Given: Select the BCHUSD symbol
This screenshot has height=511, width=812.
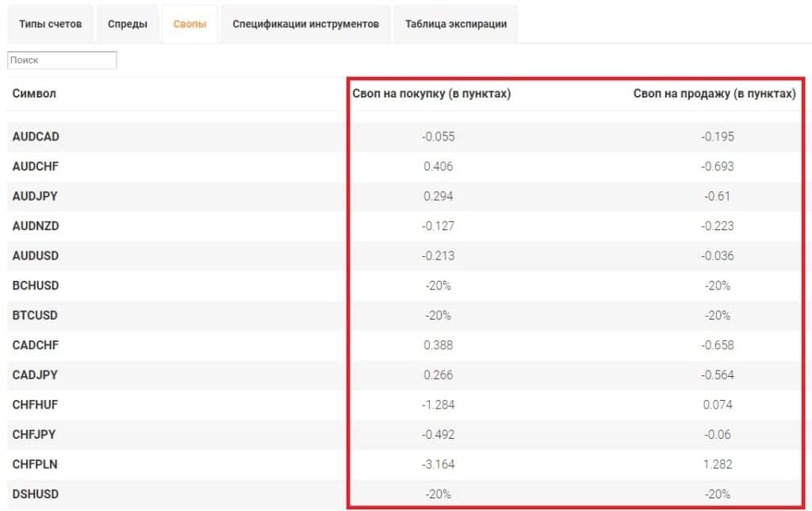Looking at the screenshot, I should tap(36, 286).
